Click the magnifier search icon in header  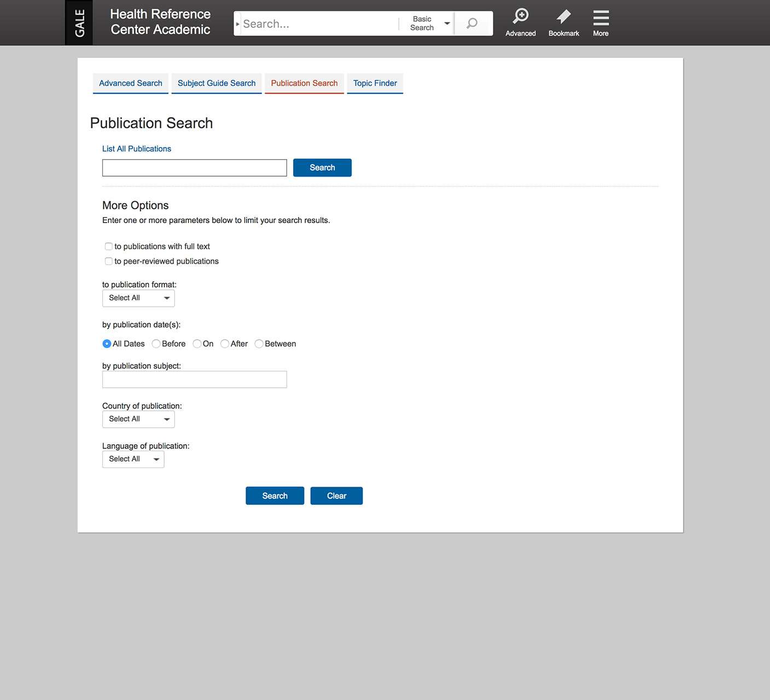coord(472,24)
